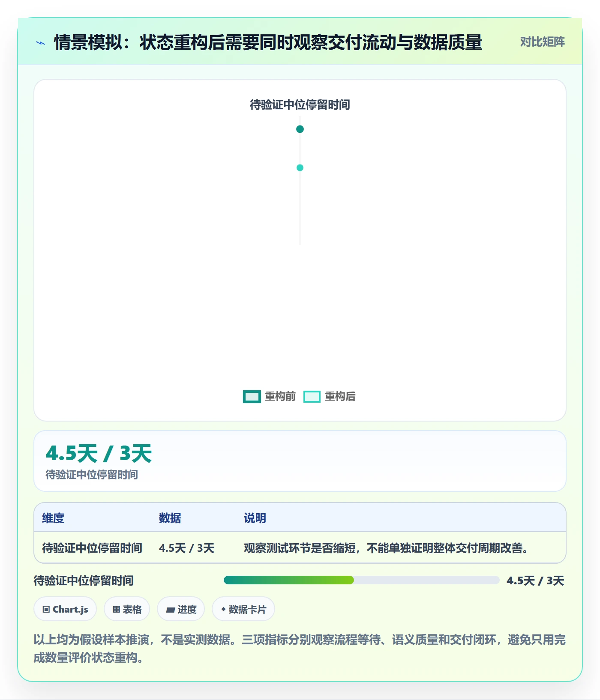Click the grid icon in 表格 chip
600x700 pixels.
(116, 609)
